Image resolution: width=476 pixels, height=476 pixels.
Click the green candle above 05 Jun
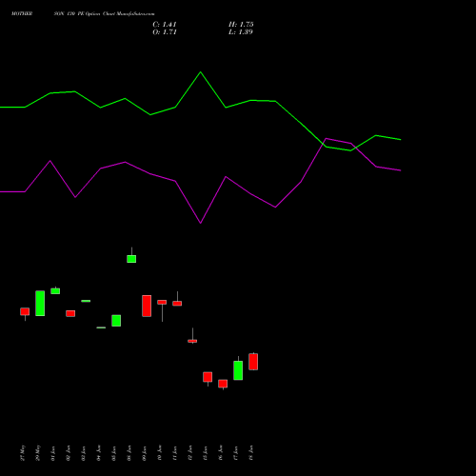[116, 321]
